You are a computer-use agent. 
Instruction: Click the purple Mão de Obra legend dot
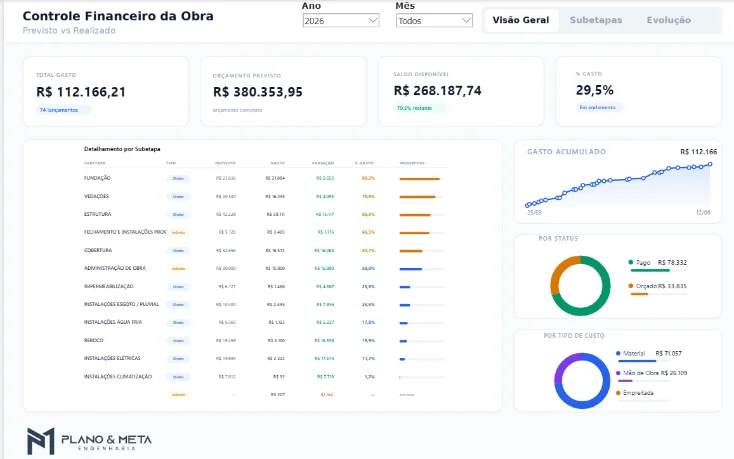[x=618, y=373]
